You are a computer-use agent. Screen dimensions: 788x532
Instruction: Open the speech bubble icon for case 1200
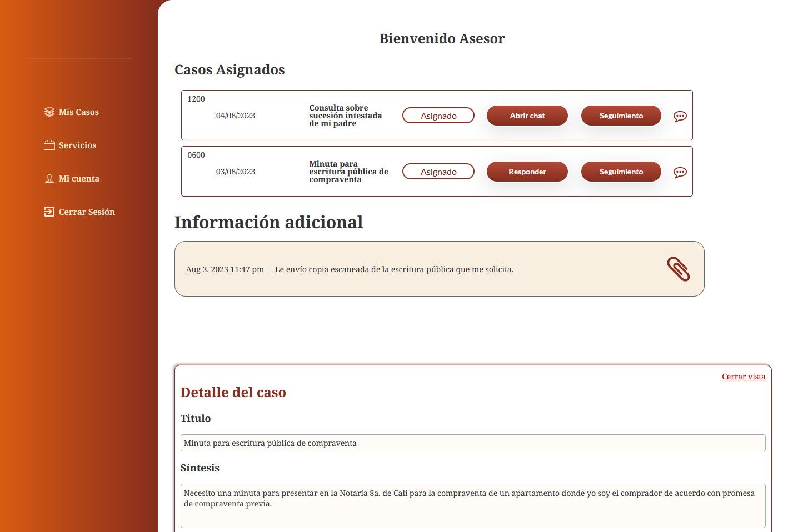(x=680, y=116)
